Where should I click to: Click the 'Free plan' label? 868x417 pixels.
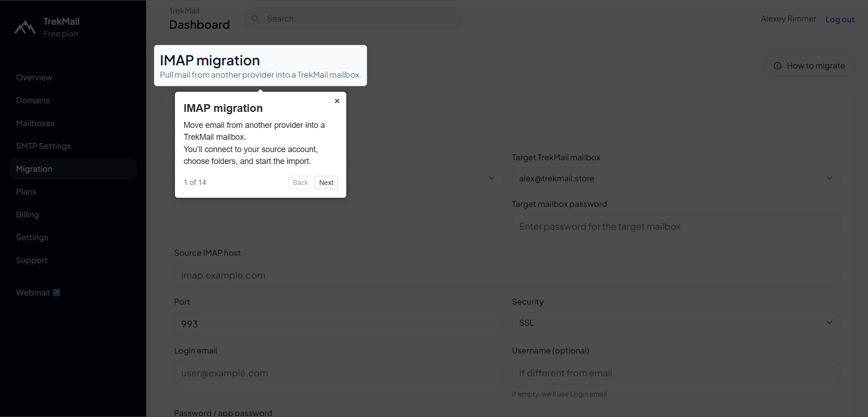pyautogui.click(x=61, y=34)
